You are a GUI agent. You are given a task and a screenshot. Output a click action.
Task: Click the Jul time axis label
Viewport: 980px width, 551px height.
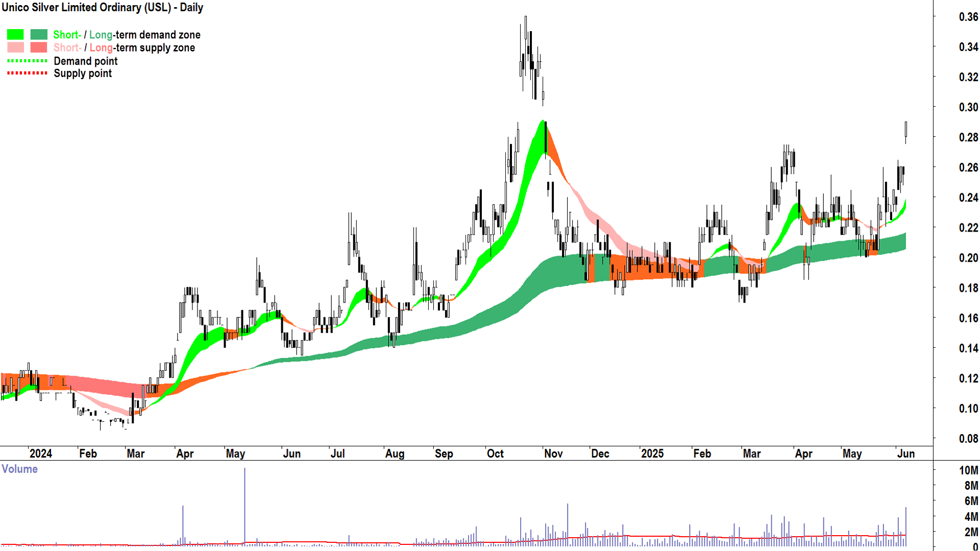coord(338,454)
